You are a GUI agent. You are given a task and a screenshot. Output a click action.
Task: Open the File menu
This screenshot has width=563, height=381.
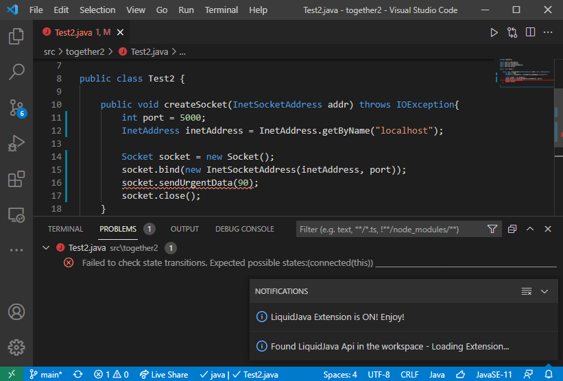coord(36,10)
